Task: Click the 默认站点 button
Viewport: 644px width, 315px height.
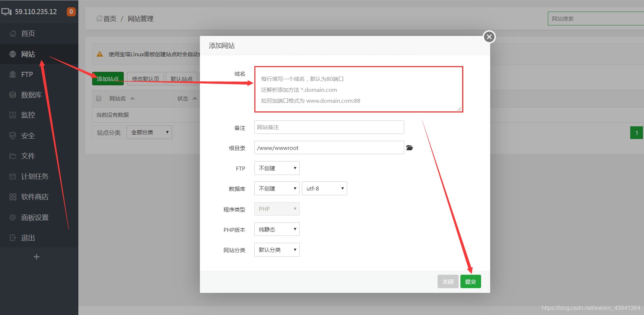Action: pos(182,79)
